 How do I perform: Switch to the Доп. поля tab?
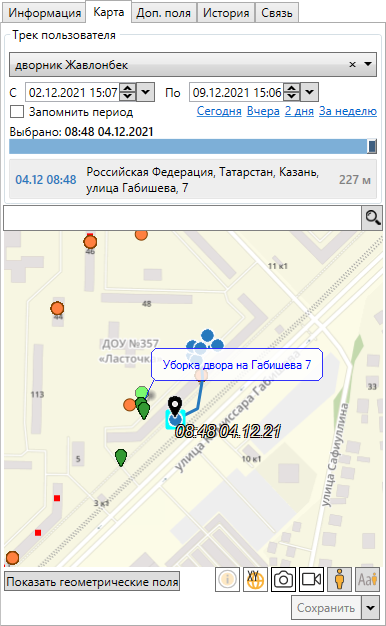pyautogui.click(x=164, y=13)
